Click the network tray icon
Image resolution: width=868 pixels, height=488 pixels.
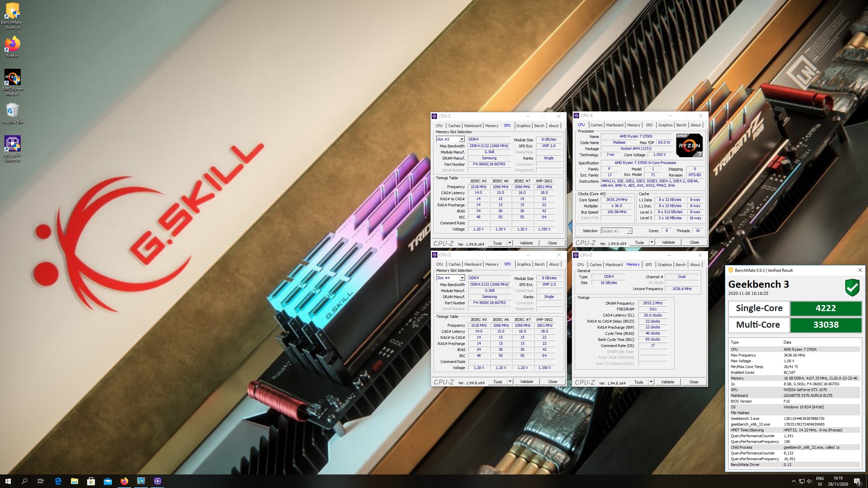tap(802, 481)
